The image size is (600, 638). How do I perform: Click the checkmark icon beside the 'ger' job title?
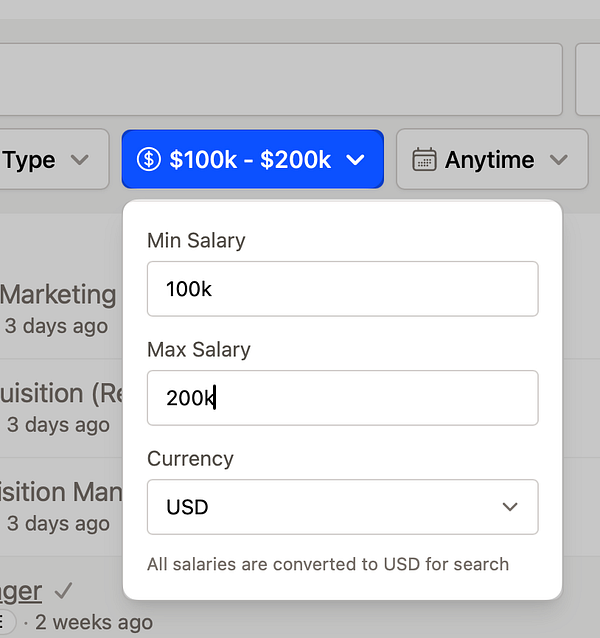click(x=63, y=591)
